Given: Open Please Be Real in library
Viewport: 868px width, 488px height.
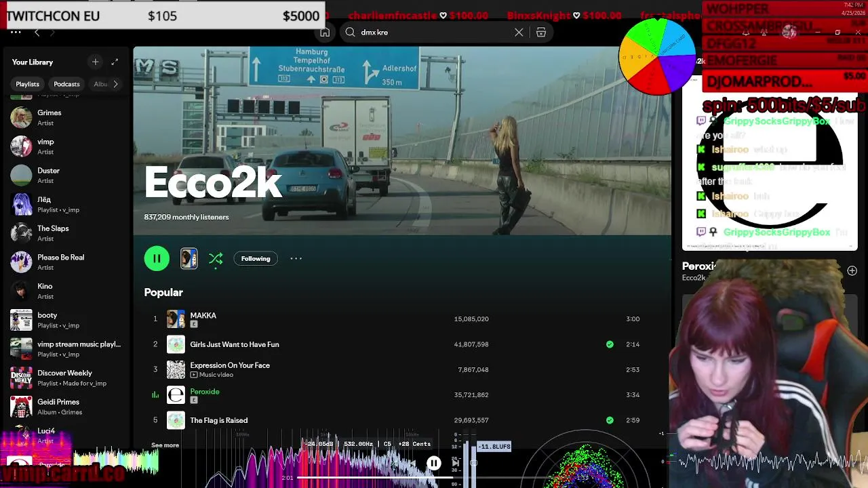Looking at the screenshot, I should pos(65,262).
